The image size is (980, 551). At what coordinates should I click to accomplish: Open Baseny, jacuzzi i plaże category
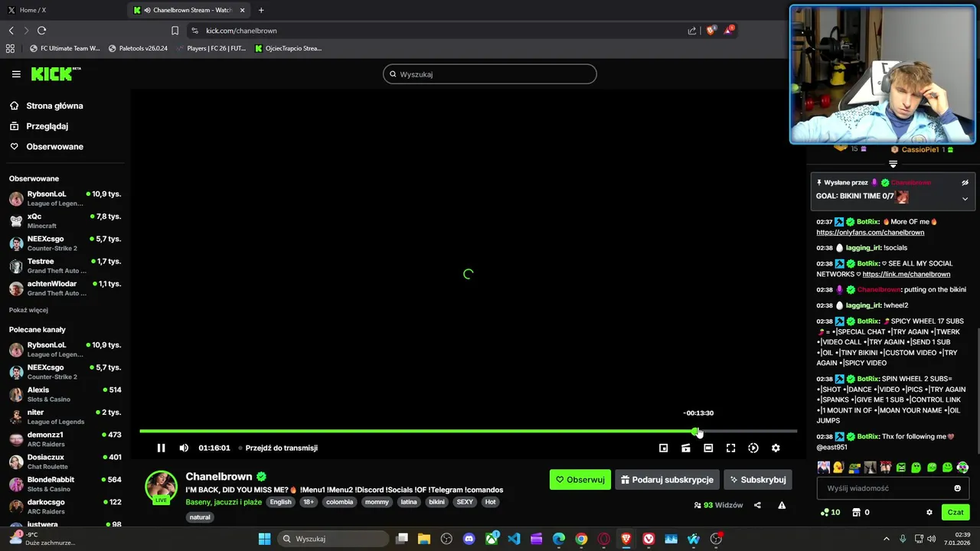[224, 502]
